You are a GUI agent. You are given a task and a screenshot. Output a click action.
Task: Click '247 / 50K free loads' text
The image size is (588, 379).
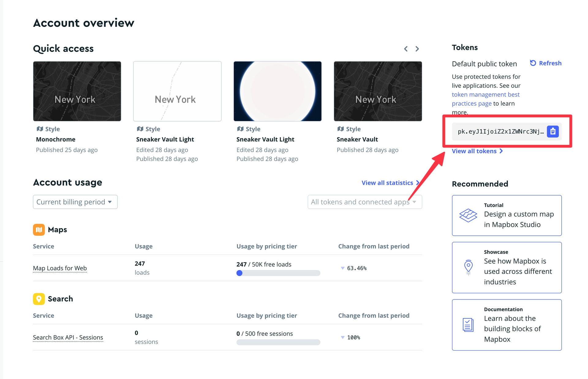click(x=264, y=265)
